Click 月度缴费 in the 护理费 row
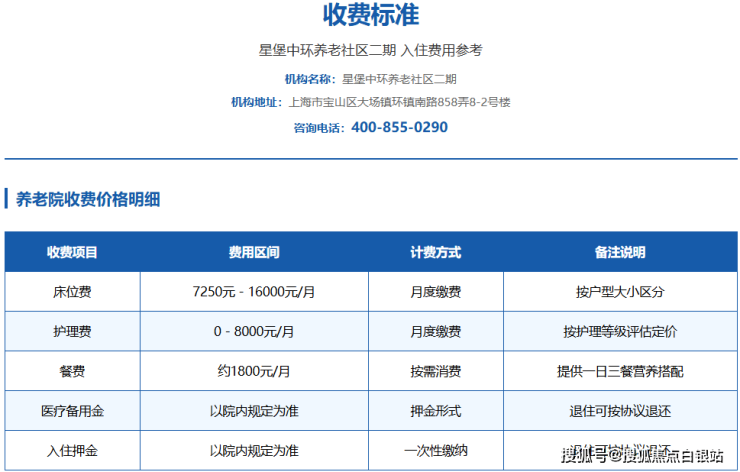This screenshot has height=472, width=740. coord(436,332)
